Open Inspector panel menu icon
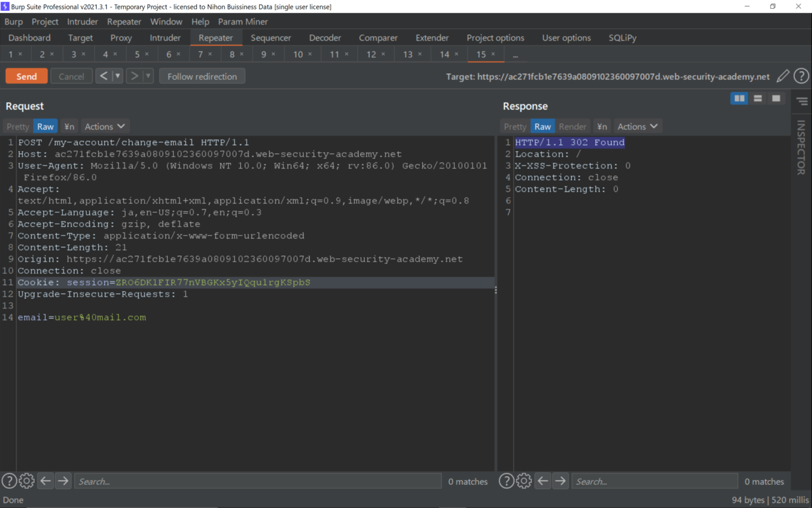Screen dimensions: 812x508 tap(802, 102)
